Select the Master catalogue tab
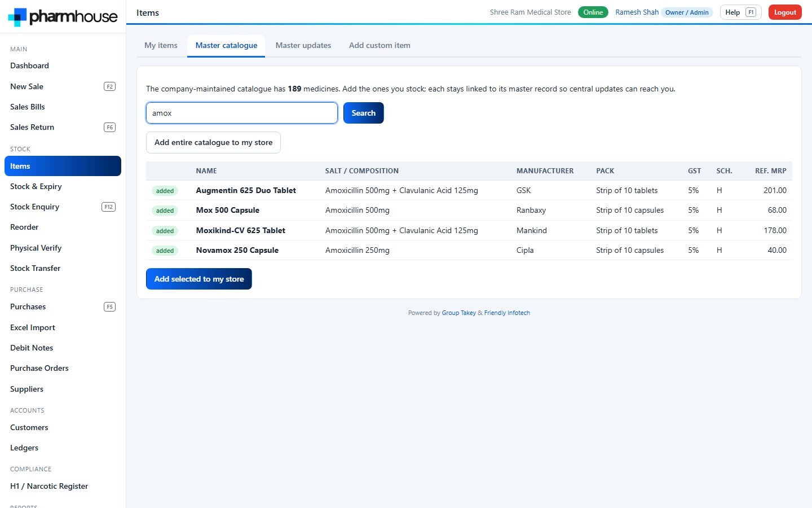812x508 pixels. pyautogui.click(x=226, y=45)
